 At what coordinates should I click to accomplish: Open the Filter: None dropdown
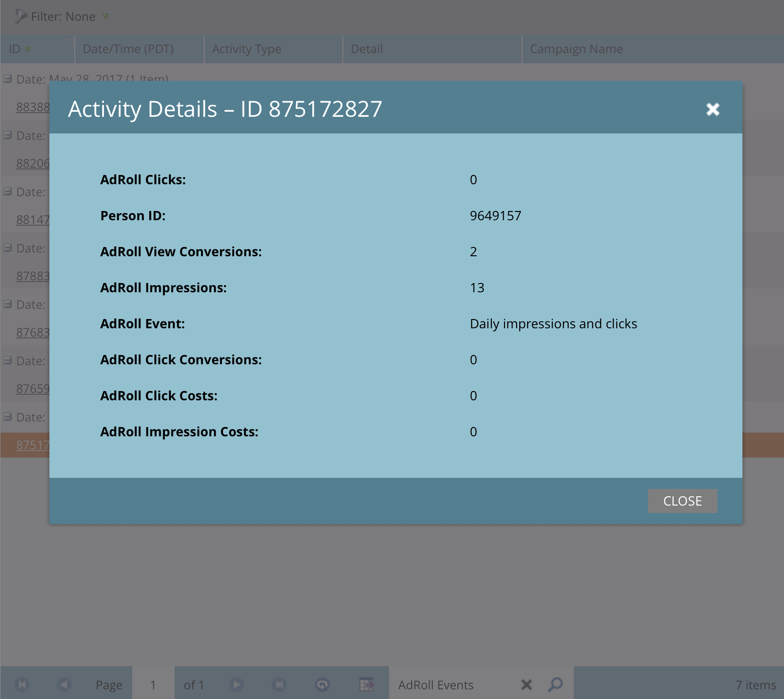63,17
